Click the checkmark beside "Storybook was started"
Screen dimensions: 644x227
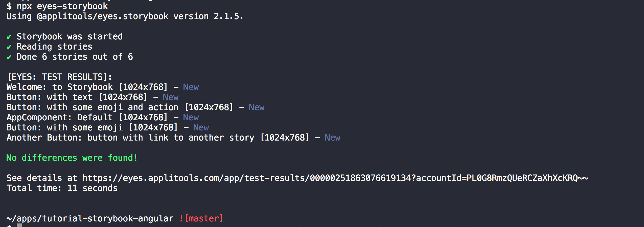(9, 37)
